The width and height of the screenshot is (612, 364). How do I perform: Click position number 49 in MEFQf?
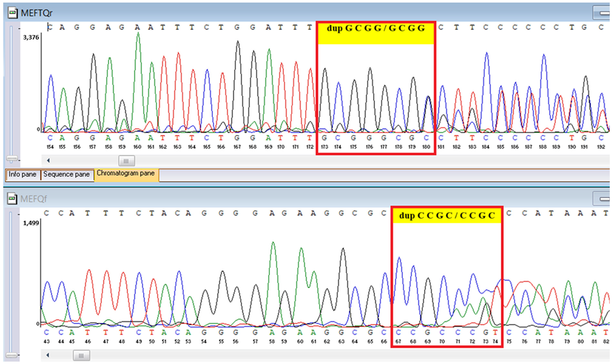coord(139,342)
